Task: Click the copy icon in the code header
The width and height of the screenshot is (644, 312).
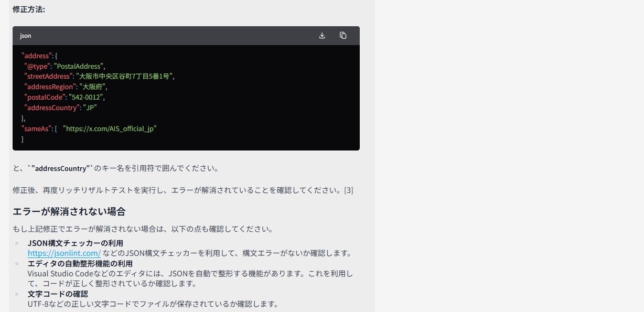Action: [x=343, y=35]
